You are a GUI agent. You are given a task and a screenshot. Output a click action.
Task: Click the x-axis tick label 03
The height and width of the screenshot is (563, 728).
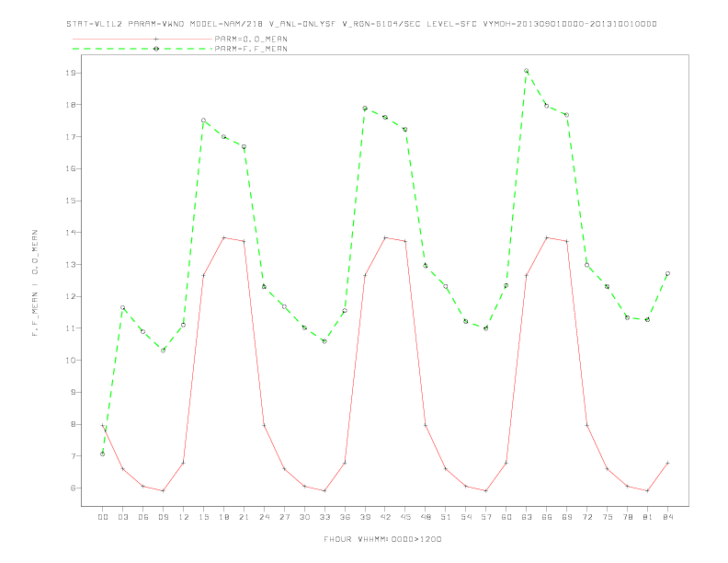123,517
